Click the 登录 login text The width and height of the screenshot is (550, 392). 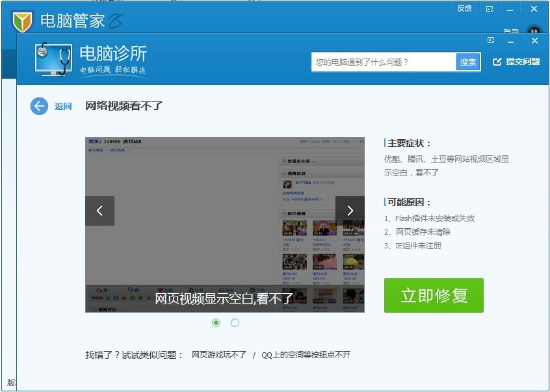coord(511,31)
